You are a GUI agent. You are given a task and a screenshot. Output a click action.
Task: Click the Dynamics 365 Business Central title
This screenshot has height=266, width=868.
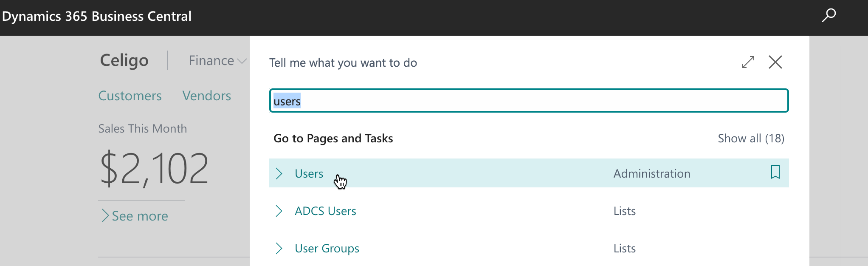pos(97,16)
